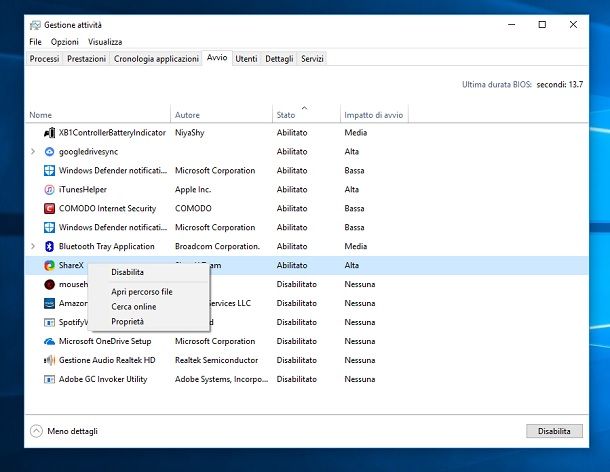This screenshot has height=472, width=610.
Task: Select the Bluetooth Tray Application name
Action: 107,246
